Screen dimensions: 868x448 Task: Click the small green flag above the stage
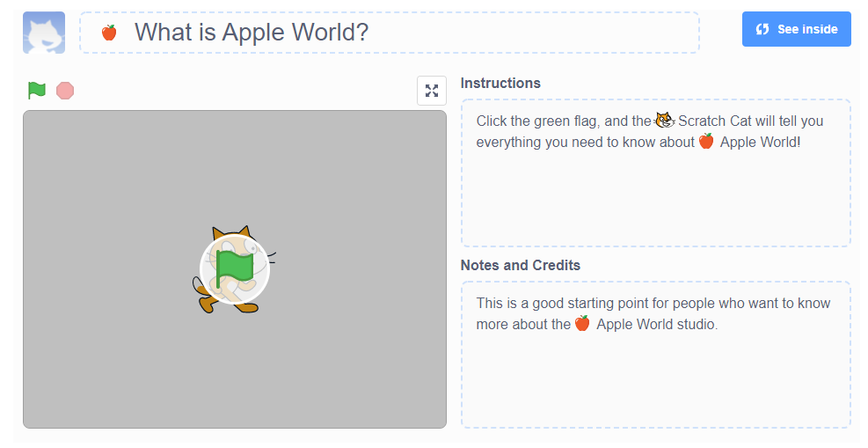coord(36,90)
